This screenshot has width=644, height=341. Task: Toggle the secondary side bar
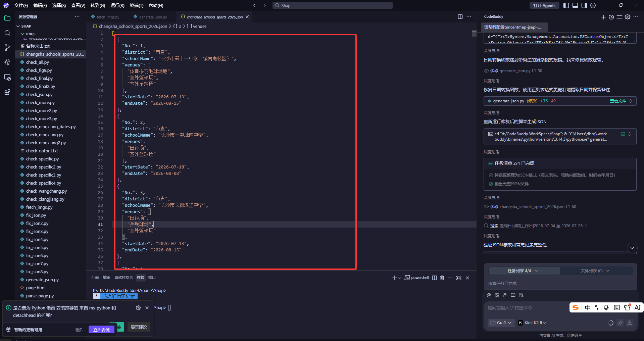tap(584, 5)
